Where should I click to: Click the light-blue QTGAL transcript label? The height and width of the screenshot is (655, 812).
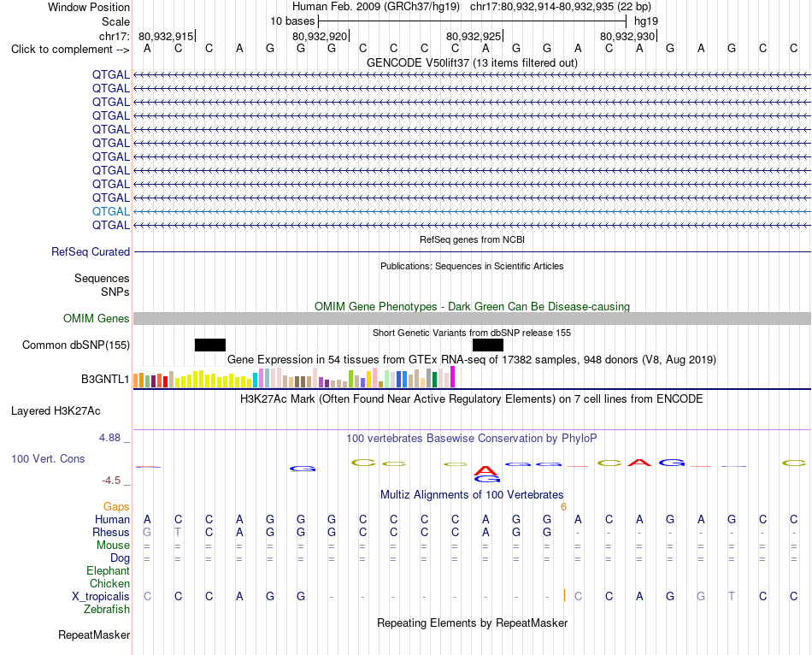[111, 211]
